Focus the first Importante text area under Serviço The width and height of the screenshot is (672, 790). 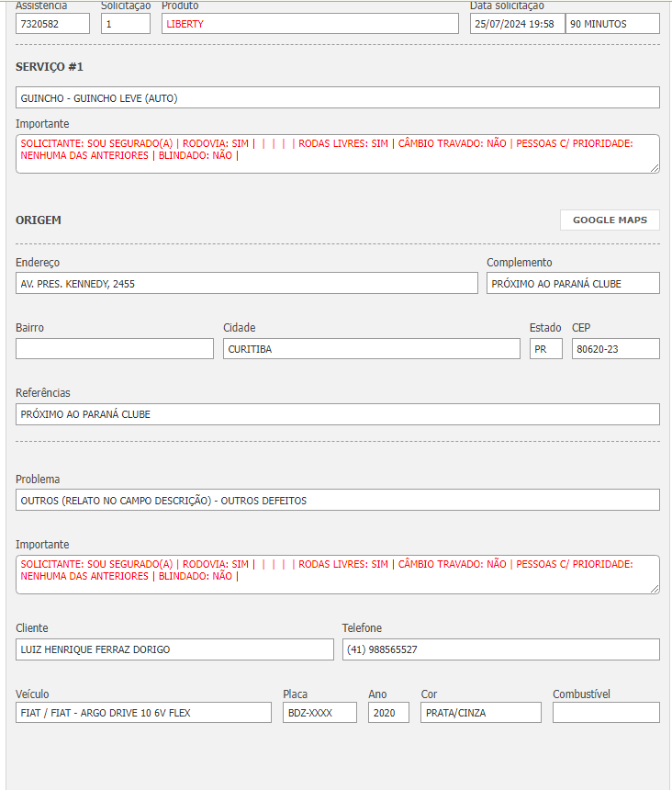[337, 154]
